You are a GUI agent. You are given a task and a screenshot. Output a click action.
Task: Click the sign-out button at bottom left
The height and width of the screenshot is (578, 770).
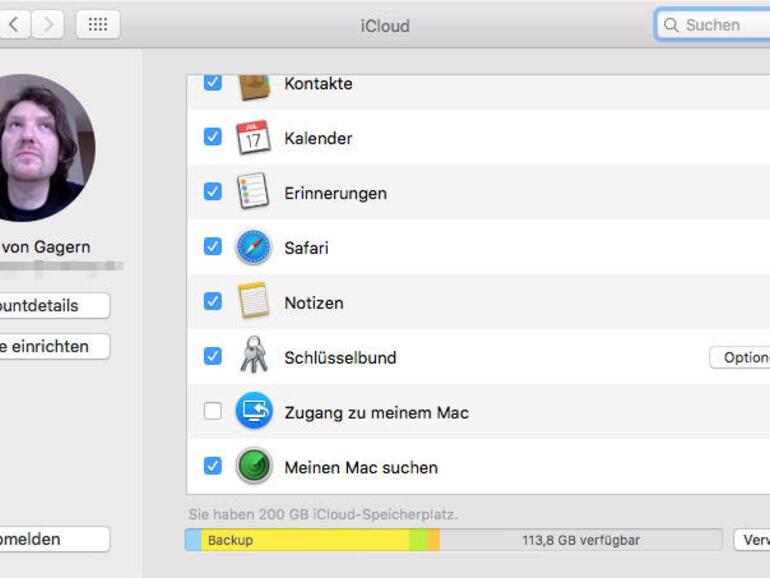(x=52, y=539)
